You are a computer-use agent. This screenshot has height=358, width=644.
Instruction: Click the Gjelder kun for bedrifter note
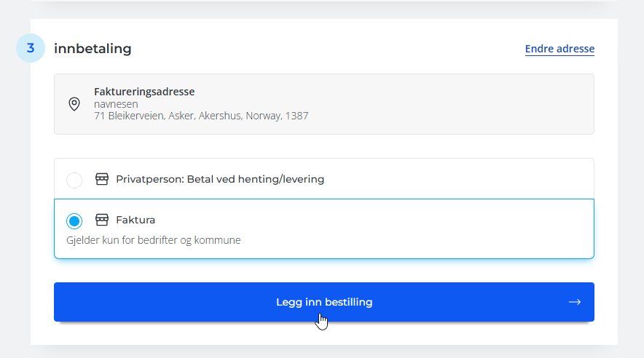pos(153,240)
